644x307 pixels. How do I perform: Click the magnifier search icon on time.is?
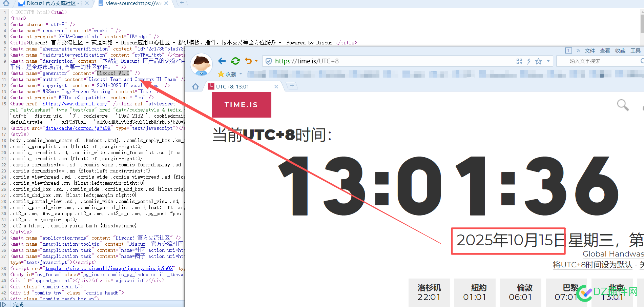coord(622,105)
